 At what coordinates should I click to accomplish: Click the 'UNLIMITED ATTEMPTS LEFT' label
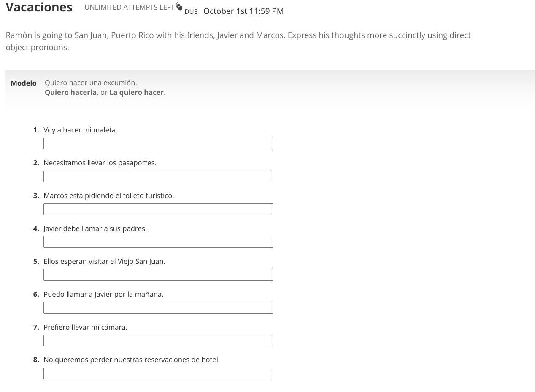[x=129, y=8]
